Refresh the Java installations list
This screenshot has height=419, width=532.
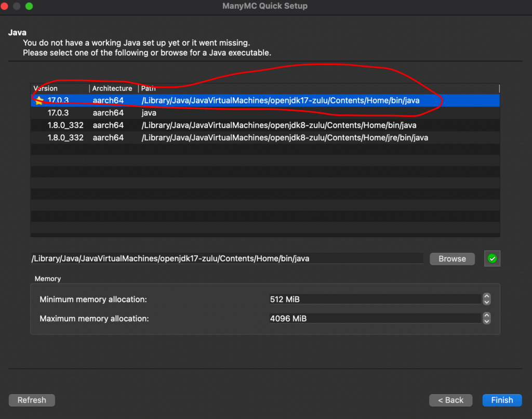tap(32, 400)
